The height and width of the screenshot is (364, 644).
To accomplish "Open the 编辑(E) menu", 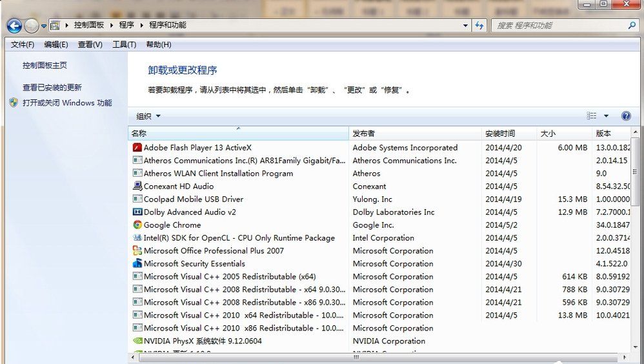I will [56, 45].
